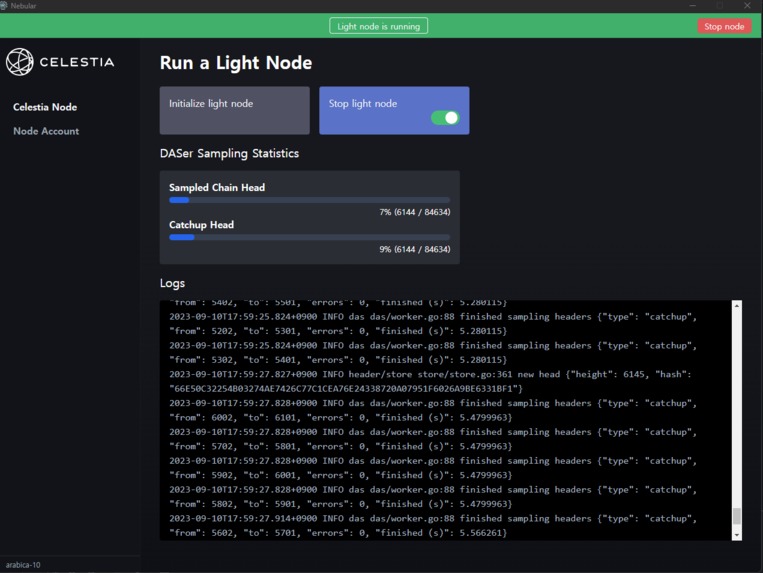Click the arabica-10 network label

(23, 565)
